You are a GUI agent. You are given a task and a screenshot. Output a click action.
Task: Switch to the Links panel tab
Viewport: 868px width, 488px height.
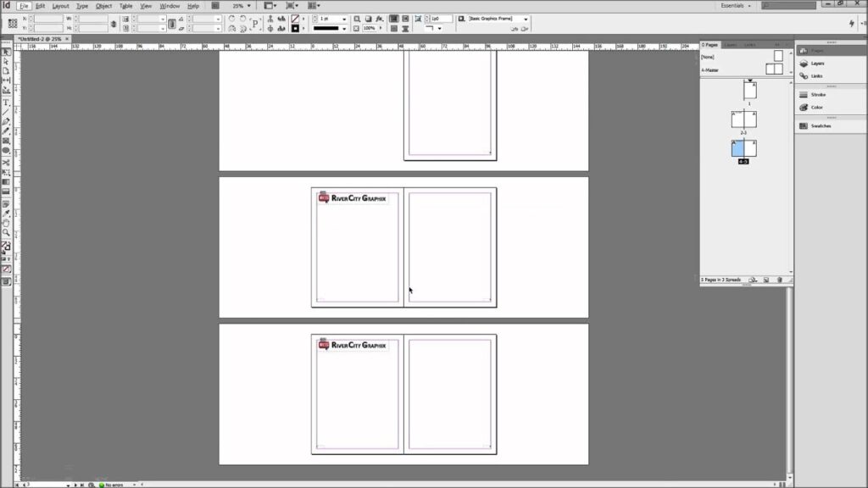point(751,47)
